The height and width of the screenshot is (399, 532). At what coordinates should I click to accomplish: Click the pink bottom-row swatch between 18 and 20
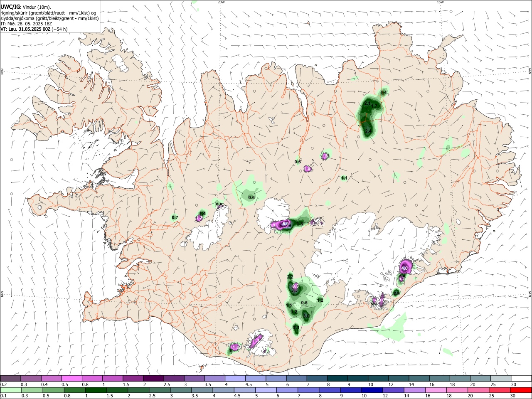[x=457, y=390]
